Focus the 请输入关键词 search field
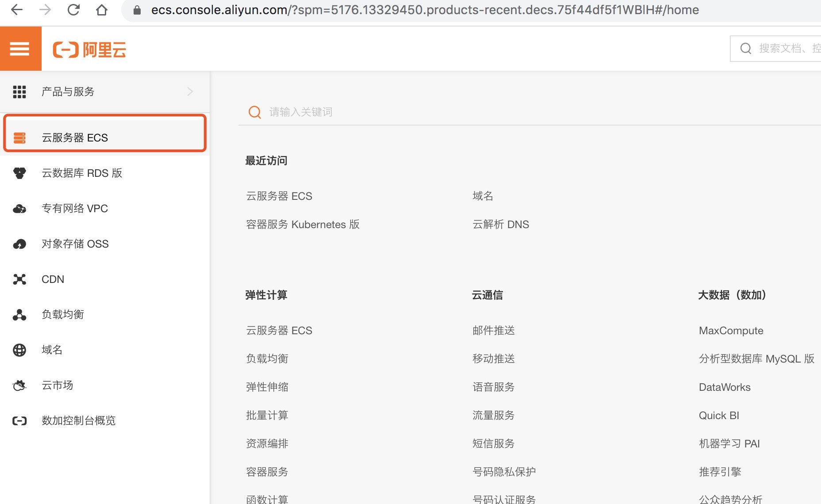Image resolution: width=821 pixels, height=504 pixels. pos(529,112)
